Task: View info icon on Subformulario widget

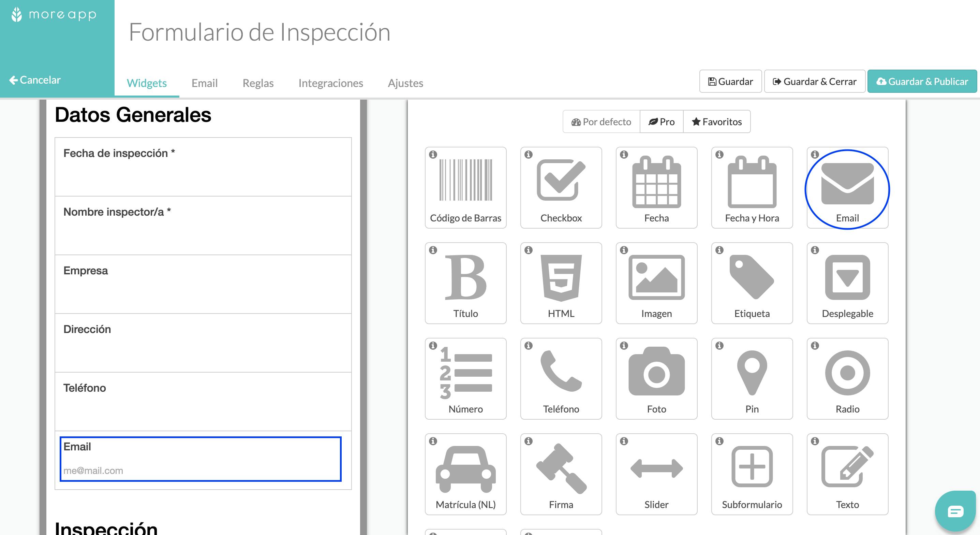Action: [719, 441]
